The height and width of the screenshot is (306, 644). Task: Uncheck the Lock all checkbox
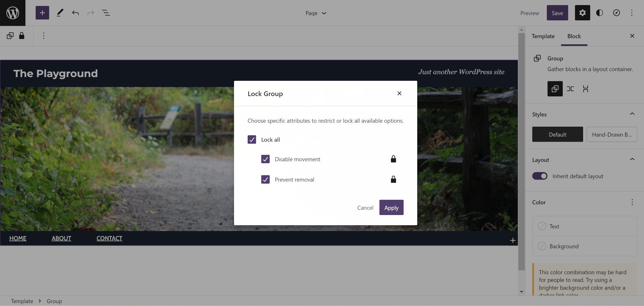point(252,140)
